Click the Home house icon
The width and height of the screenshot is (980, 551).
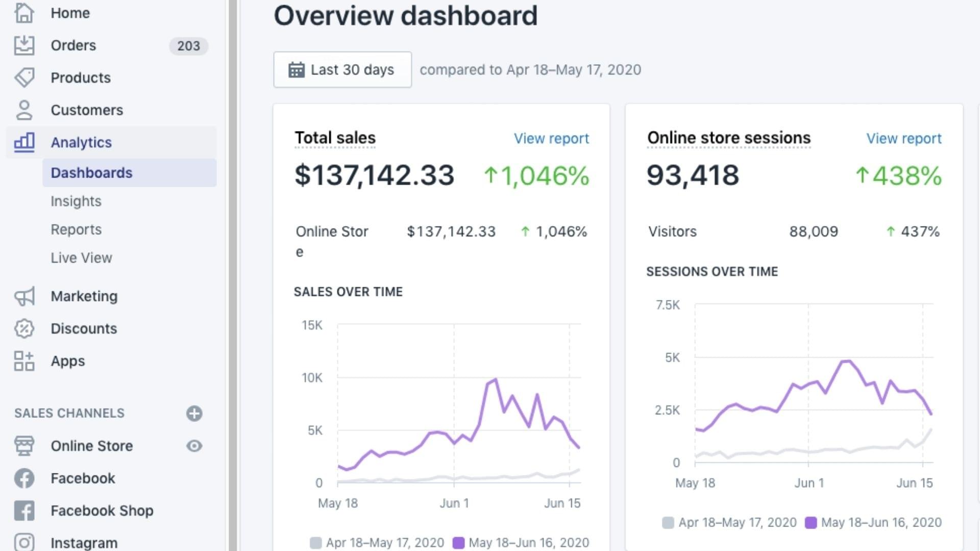click(x=24, y=13)
